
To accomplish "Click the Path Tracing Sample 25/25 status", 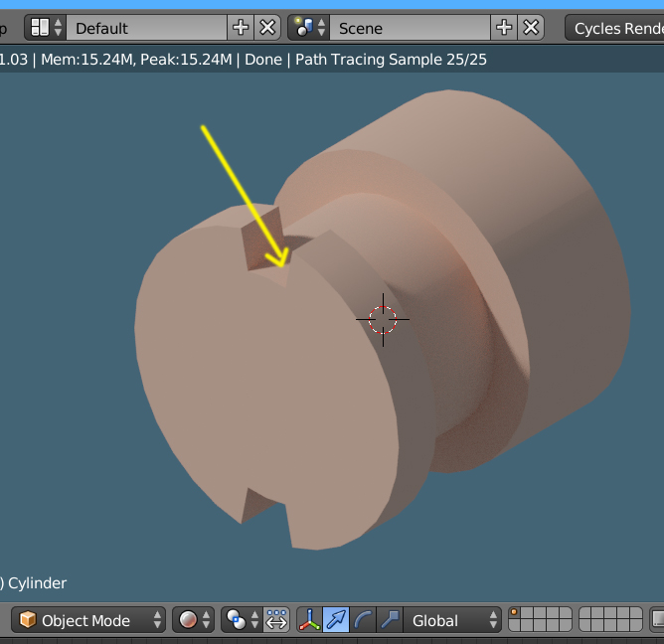I will click(391, 60).
